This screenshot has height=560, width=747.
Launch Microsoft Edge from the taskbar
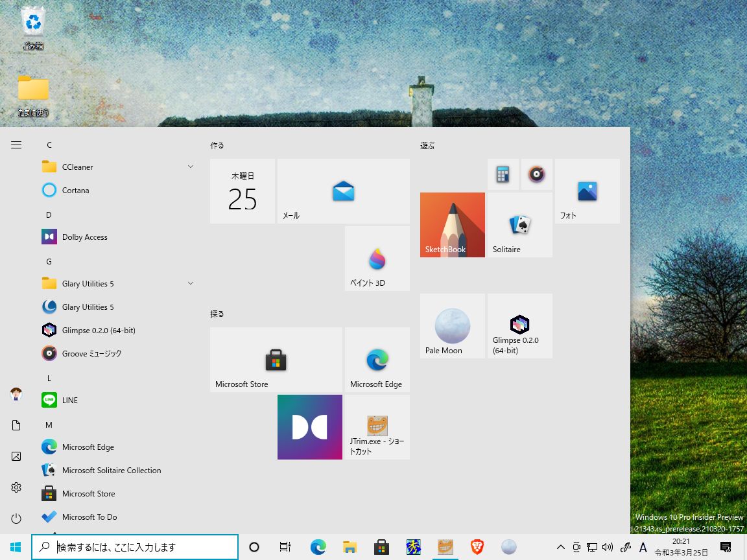click(x=318, y=547)
